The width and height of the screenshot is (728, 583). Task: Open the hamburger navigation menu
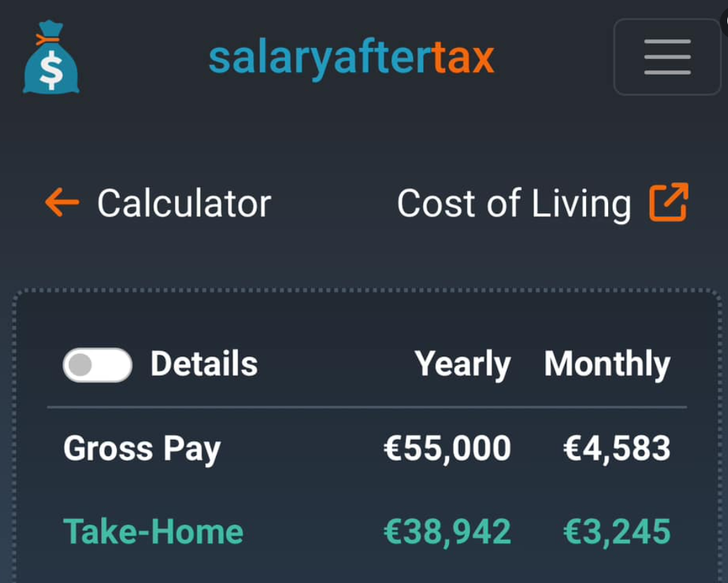[666, 57]
